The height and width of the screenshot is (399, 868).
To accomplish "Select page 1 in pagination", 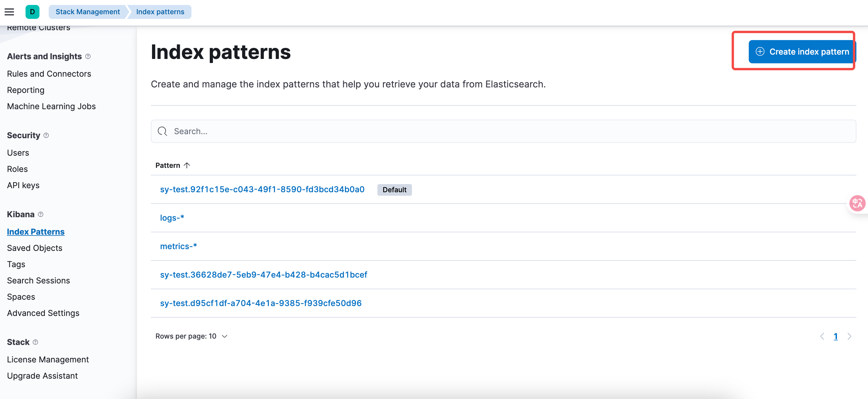I will click(836, 336).
